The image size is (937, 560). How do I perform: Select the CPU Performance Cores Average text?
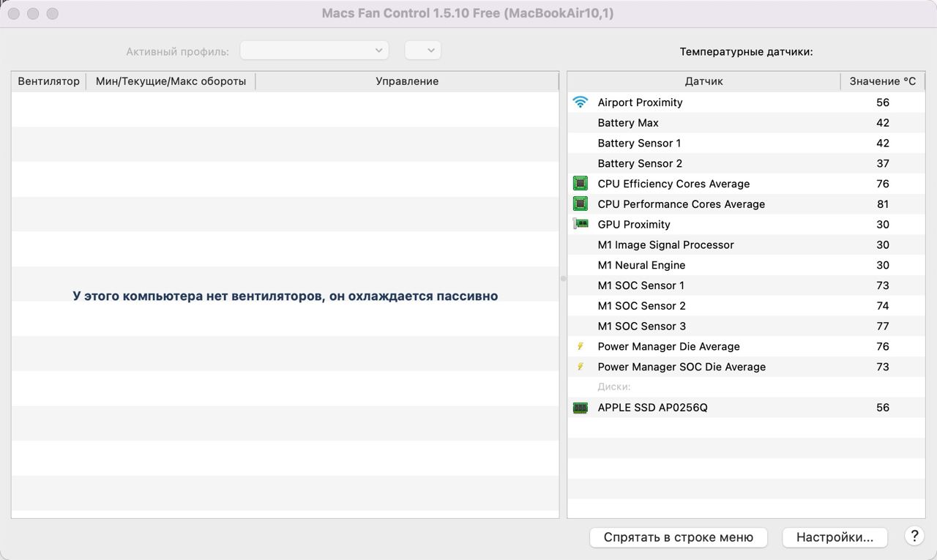tap(682, 204)
